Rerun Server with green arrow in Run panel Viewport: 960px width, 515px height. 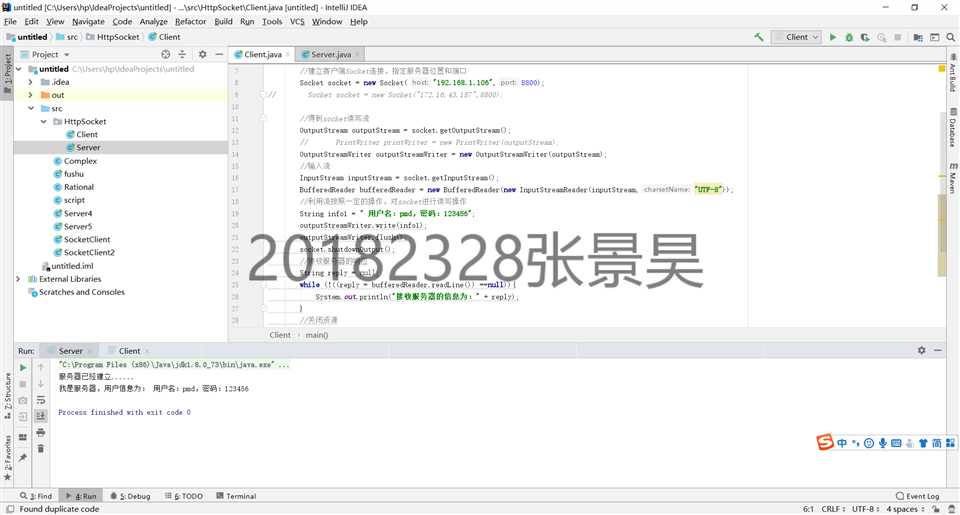point(23,367)
